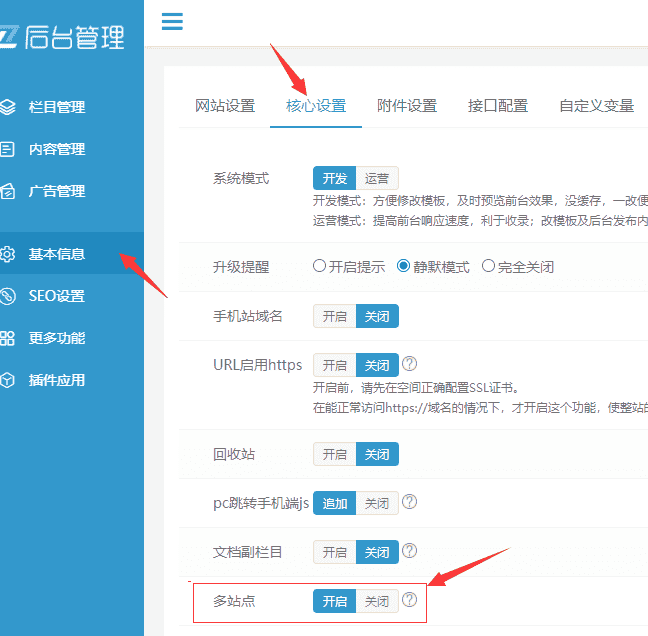Enable 文档副栏目 with 开启

pyautogui.click(x=334, y=552)
